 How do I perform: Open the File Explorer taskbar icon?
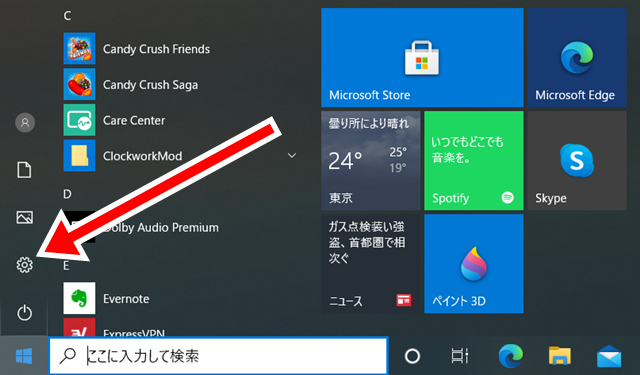click(559, 356)
